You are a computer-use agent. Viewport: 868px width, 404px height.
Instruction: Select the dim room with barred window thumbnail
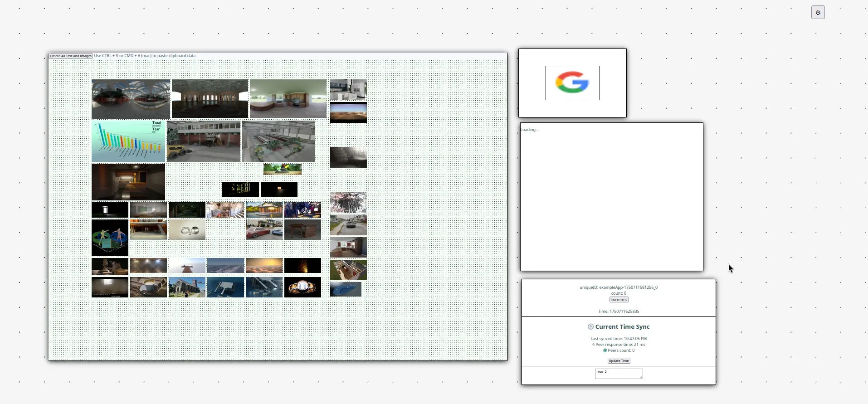click(x=110, y=287)
